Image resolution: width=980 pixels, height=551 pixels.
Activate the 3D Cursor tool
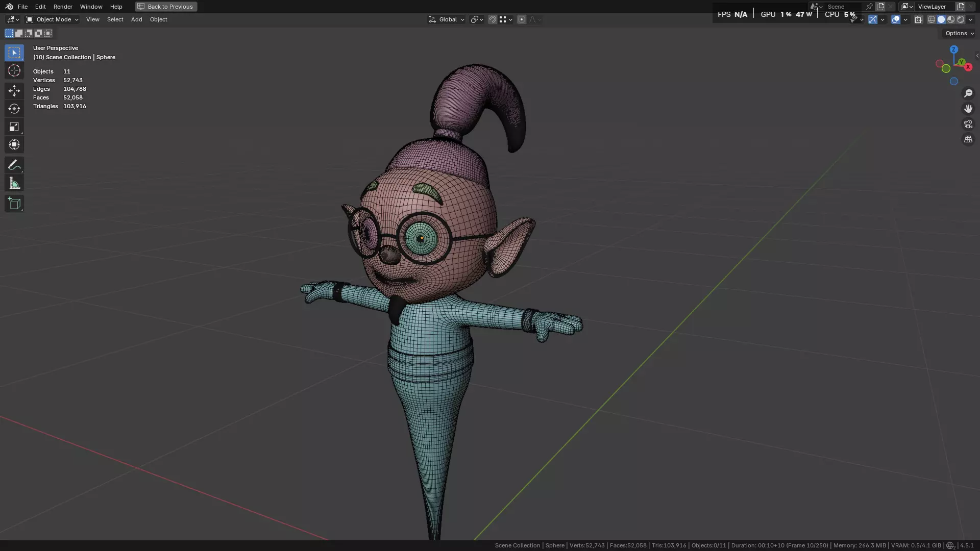(14, 70)
